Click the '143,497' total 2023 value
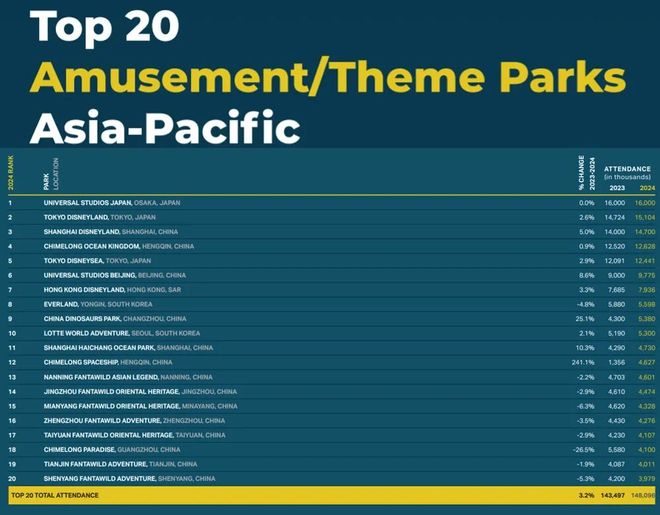This screenshot has width=660, height=515. [x=613, y=495]
